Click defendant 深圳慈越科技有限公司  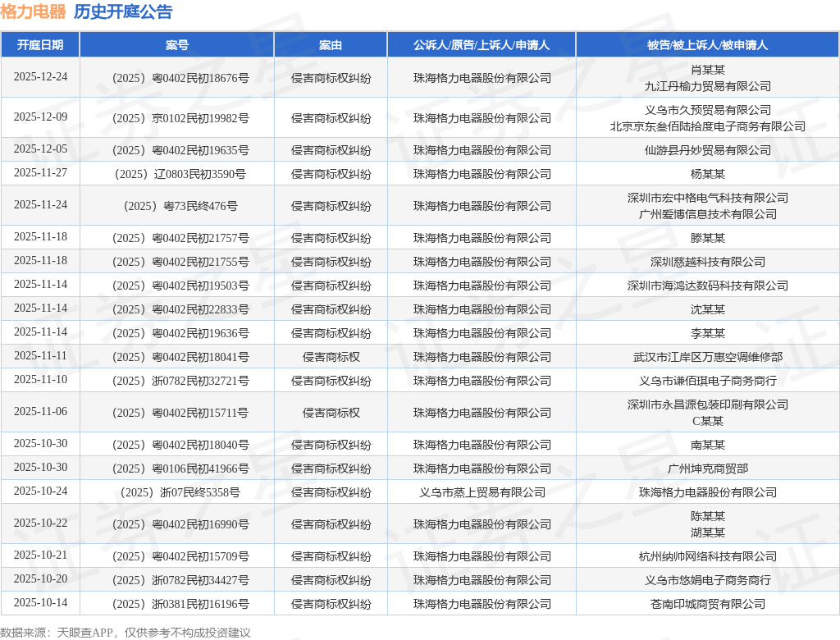click(708, 262)
